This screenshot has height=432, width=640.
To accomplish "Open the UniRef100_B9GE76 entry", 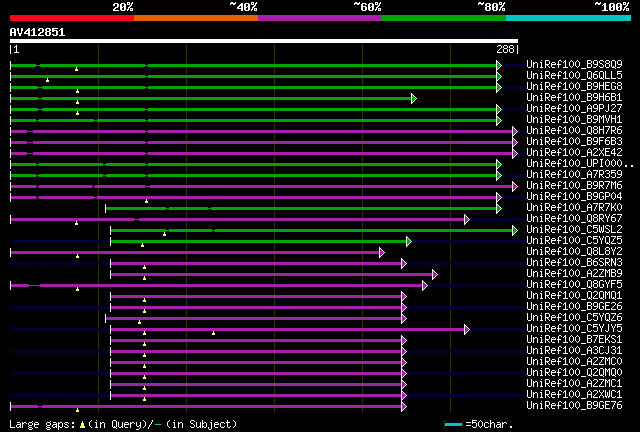I will (x=574, y=406).
